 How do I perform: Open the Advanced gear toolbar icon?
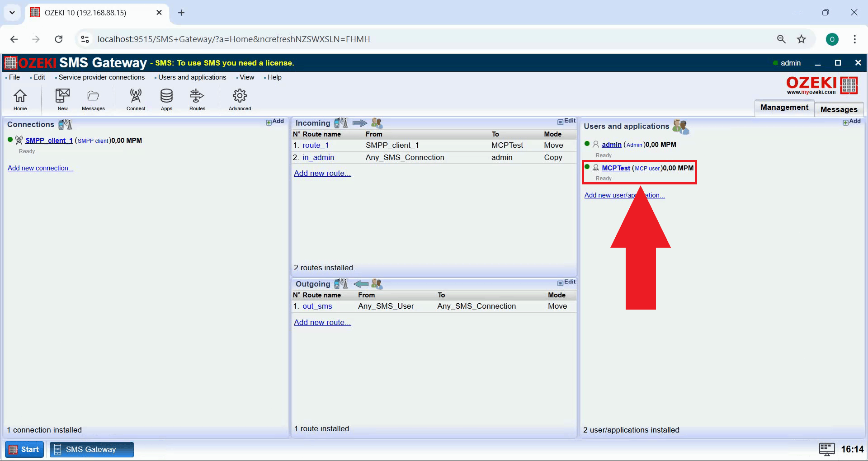click(240, 99)
